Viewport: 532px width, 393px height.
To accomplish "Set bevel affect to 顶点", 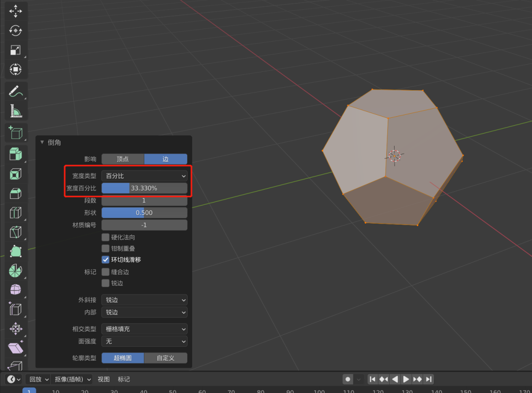I will point(123,159).
